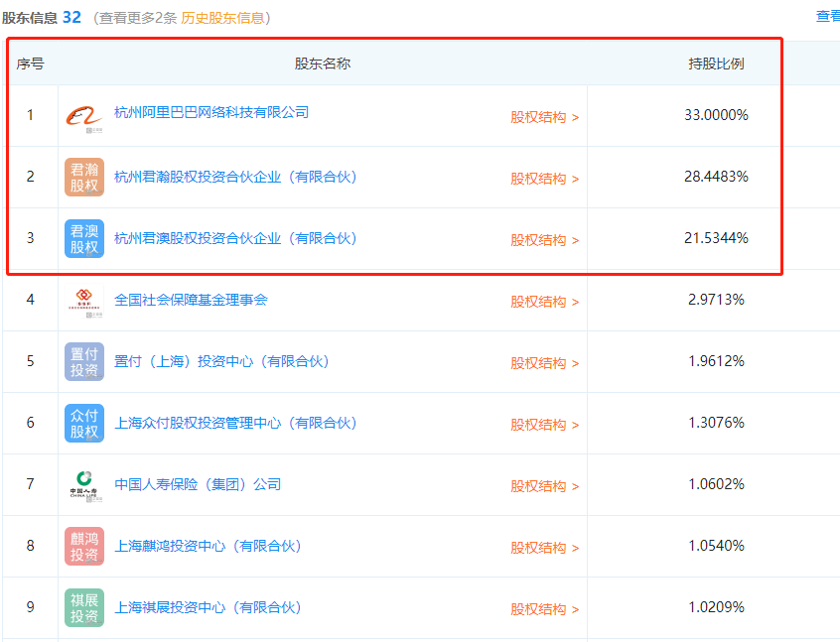The width and height of the screenshot is (840, 642).
Task: View 股权结构 for 中国人寿保险
Action: (x=544, y=487)
